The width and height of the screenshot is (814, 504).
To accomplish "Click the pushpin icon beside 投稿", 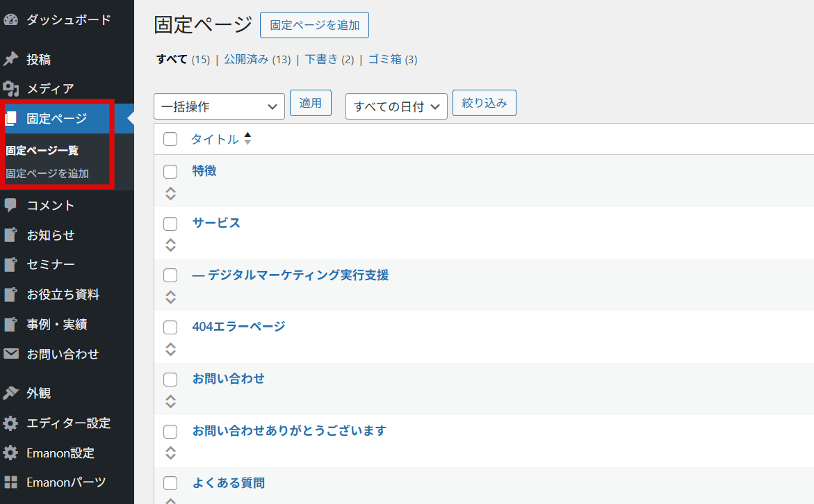I will click(x=10, y=60).
